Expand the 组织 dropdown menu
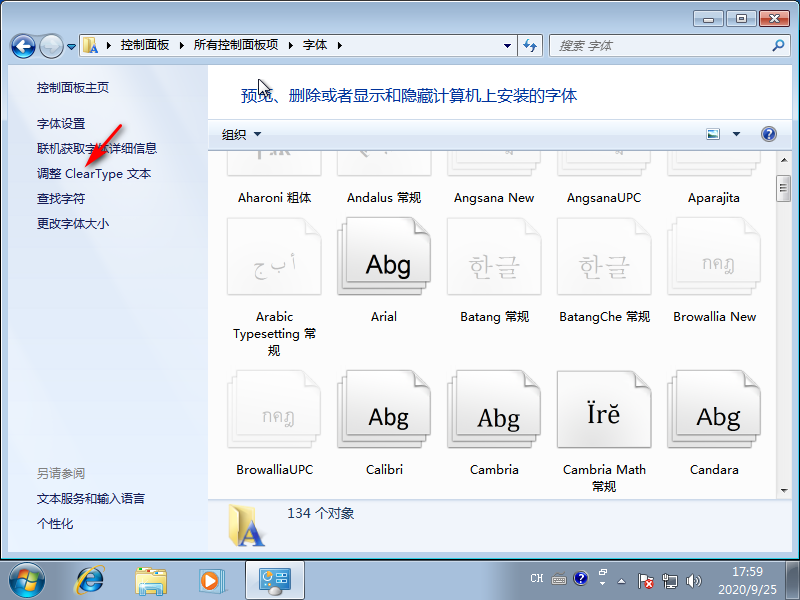Screen dimensions: 800x600 (x=241, y=134)
